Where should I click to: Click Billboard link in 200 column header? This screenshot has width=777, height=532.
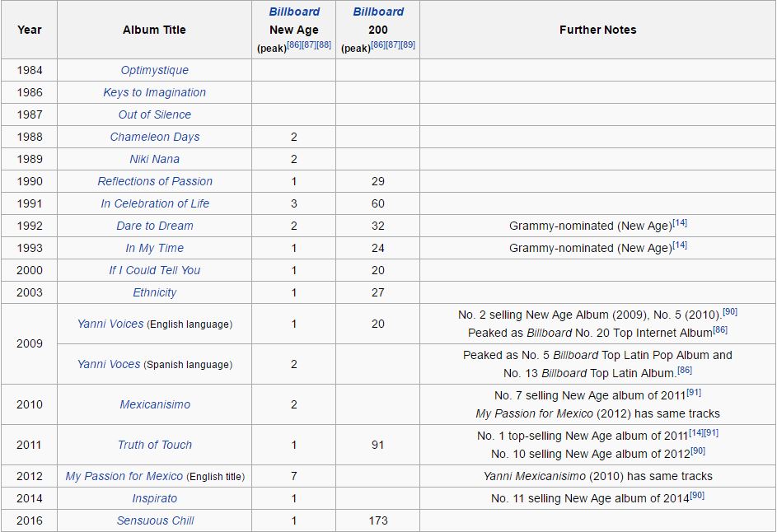(x=378, y=12)
